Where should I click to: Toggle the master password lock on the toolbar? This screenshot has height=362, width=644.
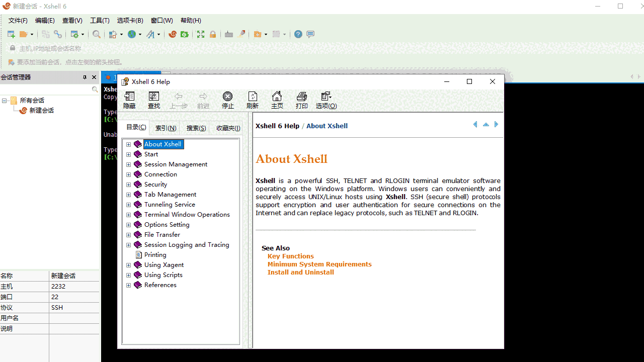(212, 34)
